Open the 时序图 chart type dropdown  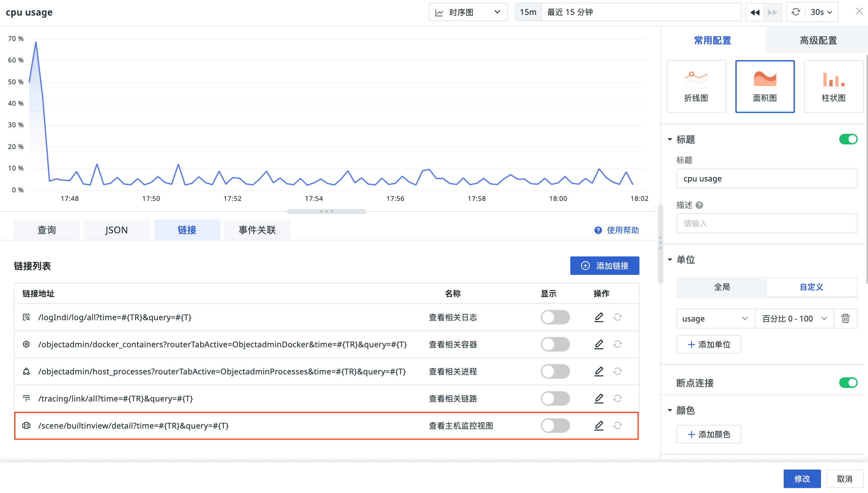tap(468, 12)
